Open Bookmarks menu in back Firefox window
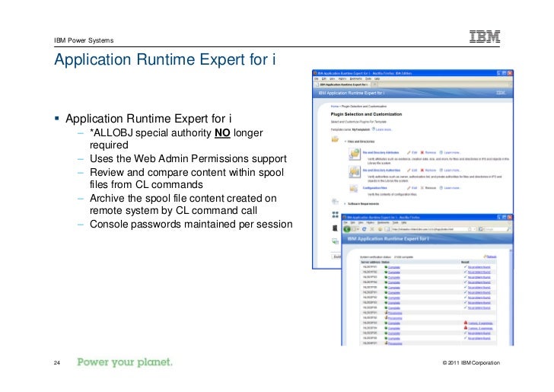Image resolution: width=554 pixels, height=392 pixels. [x=356, y=78]
